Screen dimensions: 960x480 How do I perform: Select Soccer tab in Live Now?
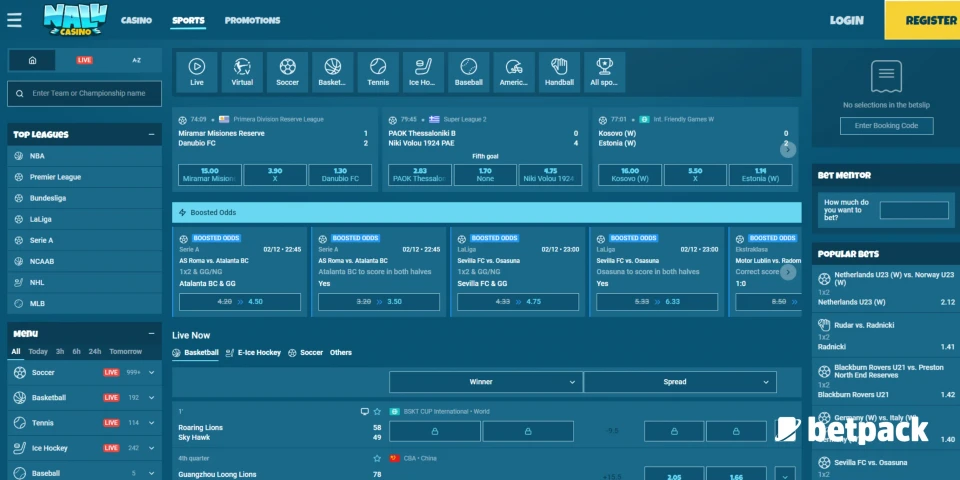point(306,353)
